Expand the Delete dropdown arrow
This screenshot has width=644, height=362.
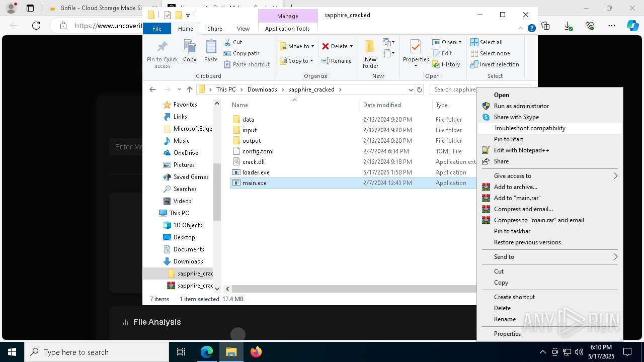(x=351, y=46)
